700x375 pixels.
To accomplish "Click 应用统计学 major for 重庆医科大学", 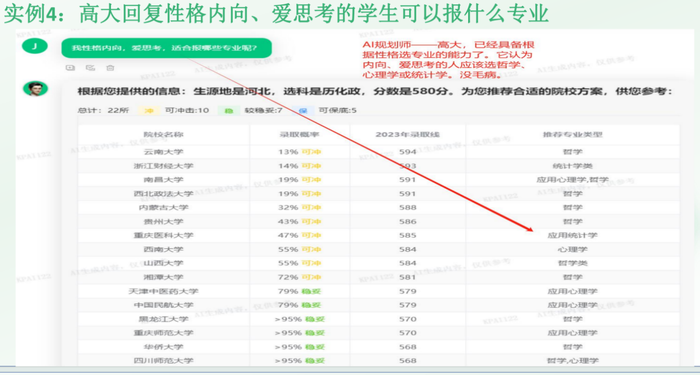I will pyautogui.click(x=573, y=235).
